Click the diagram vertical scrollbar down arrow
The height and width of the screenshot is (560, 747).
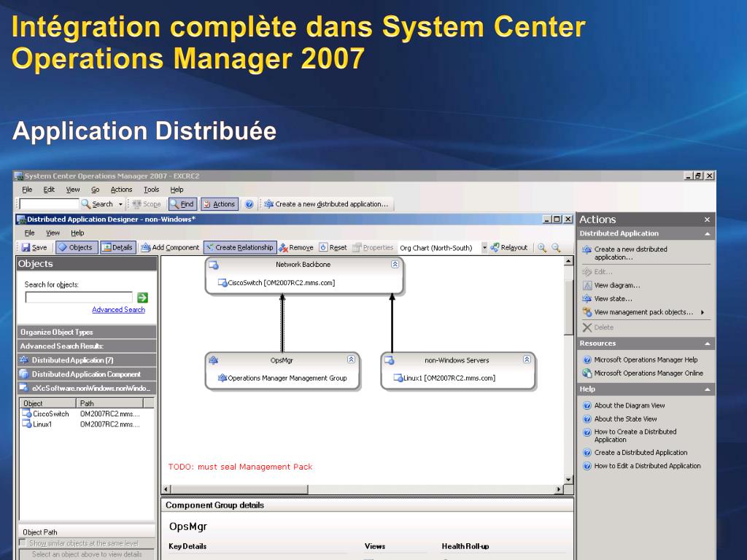pyautogui.click(x=568, y=480)
